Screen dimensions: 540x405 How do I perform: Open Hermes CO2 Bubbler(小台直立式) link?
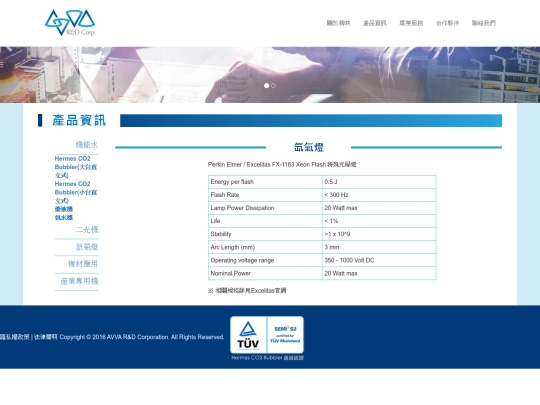(x=76, y=192)
